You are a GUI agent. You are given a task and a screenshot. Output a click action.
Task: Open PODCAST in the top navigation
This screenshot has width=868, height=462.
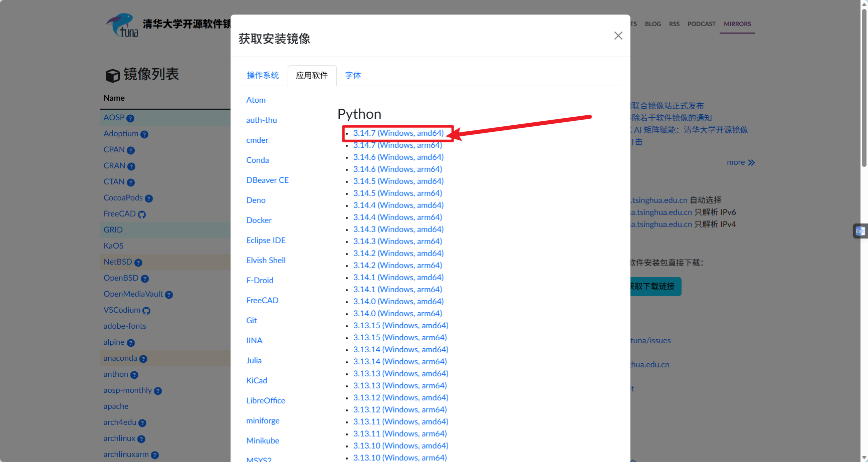point(702,24)
